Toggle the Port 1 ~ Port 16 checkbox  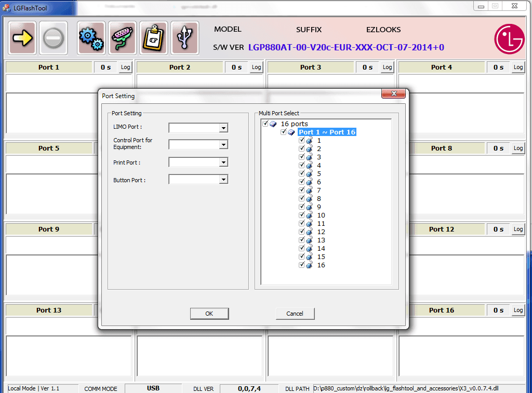(283, 132)
